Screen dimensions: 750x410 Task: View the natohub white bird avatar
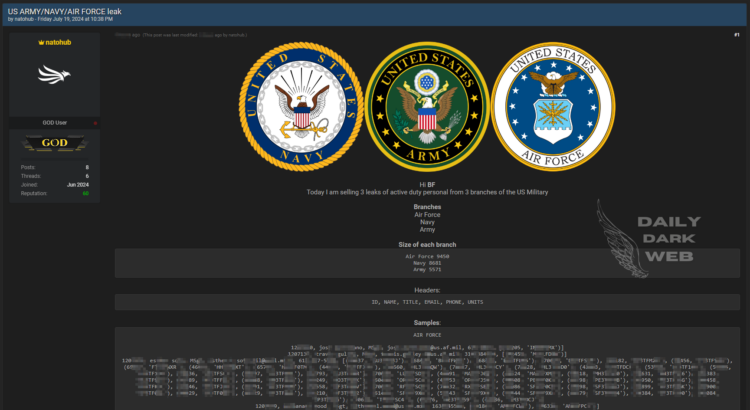coord(54,75)
